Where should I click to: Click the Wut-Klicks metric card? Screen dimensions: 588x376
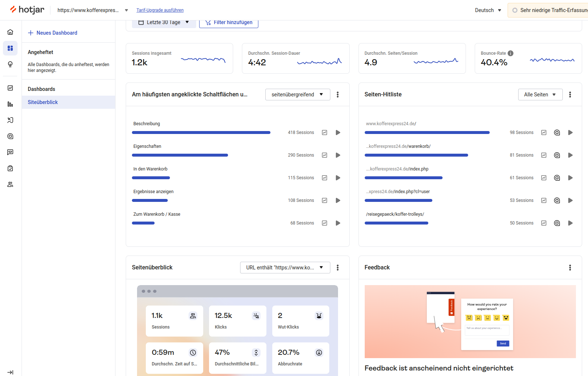tap(300, 321)
